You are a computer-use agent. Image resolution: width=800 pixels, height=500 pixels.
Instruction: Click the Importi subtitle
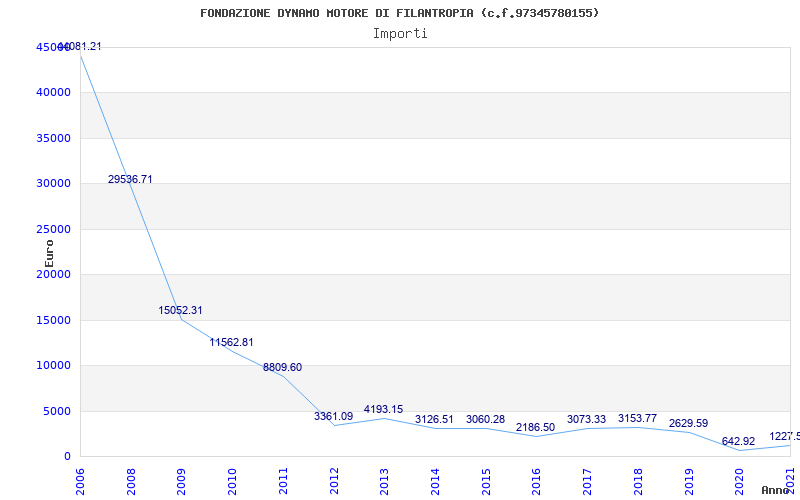[x=400, y=34]
